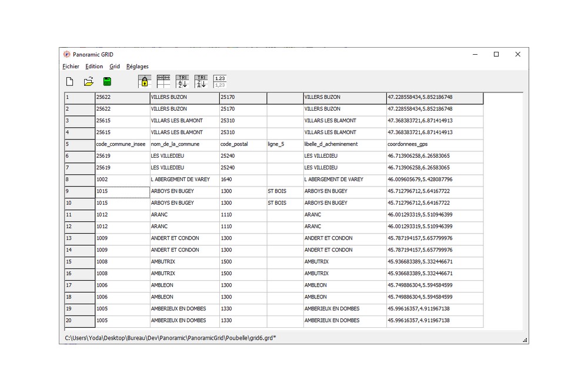Click 1002 cell in row 8

(x=123, y=180)
